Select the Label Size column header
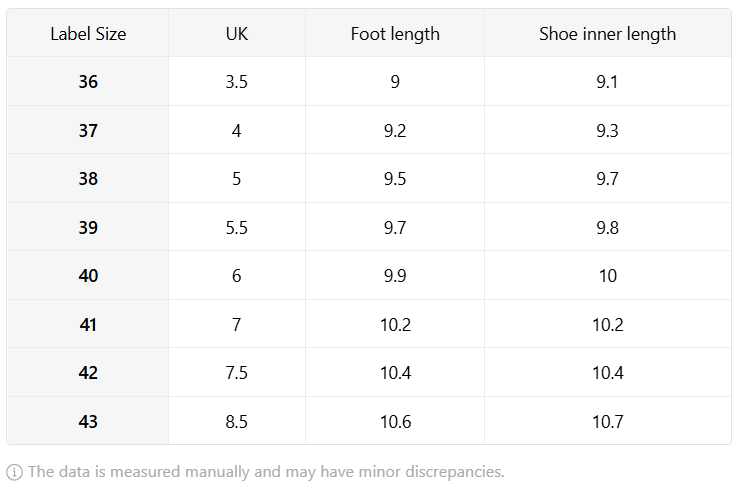The height and width of the screenshot is (495, 737). point(88,33)
